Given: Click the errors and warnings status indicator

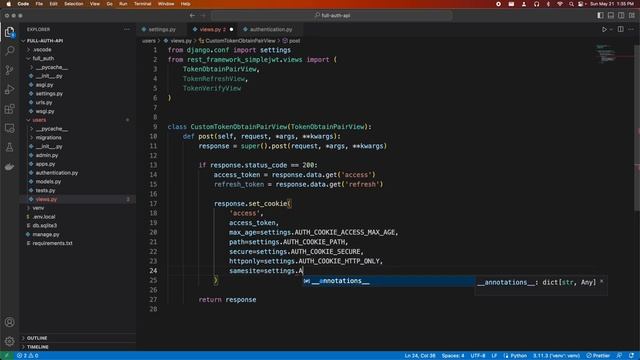Looking at the screenshot, I should (28, 356).
